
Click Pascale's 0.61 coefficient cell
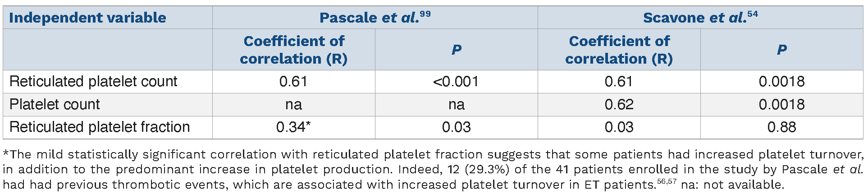tap(293, 82)
